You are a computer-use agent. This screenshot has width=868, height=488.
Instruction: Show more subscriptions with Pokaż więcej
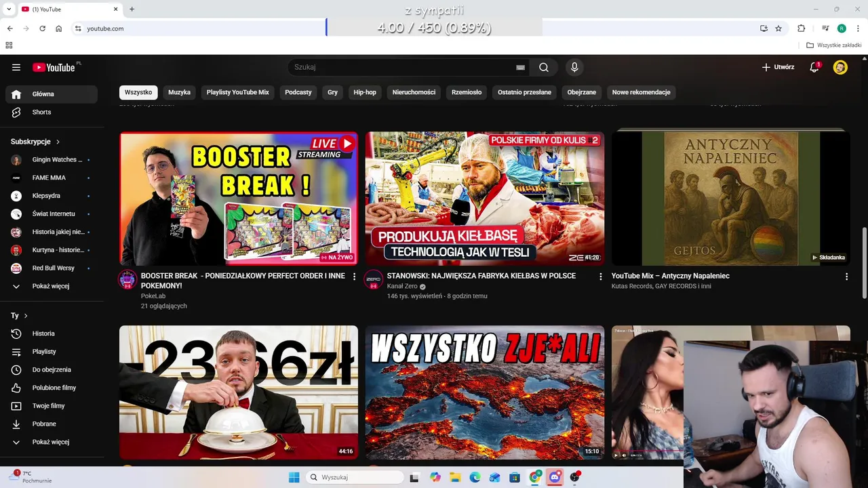point(52,286)
